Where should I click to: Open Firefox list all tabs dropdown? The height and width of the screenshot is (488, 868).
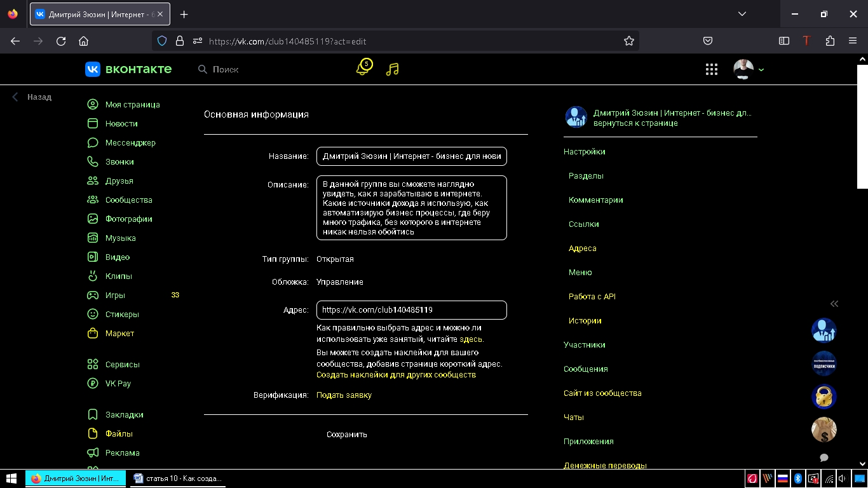pyautogui.click(x=742, y=14)
